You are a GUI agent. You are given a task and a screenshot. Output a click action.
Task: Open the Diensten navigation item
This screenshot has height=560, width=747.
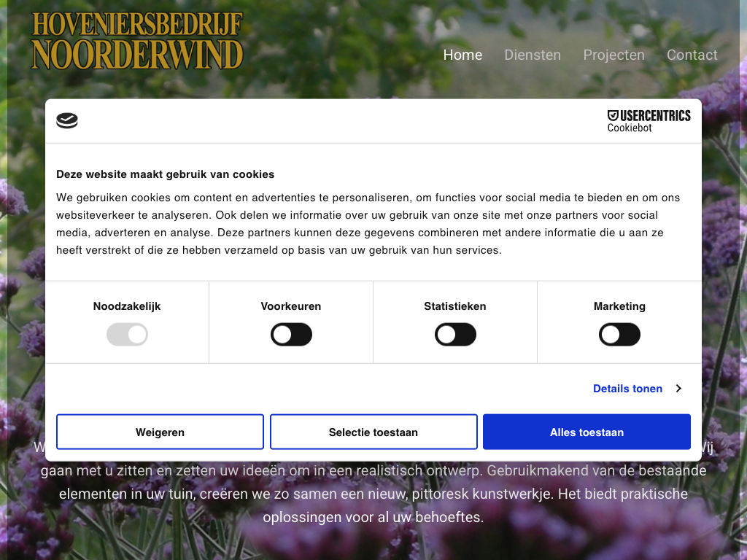tap(533, 55)
